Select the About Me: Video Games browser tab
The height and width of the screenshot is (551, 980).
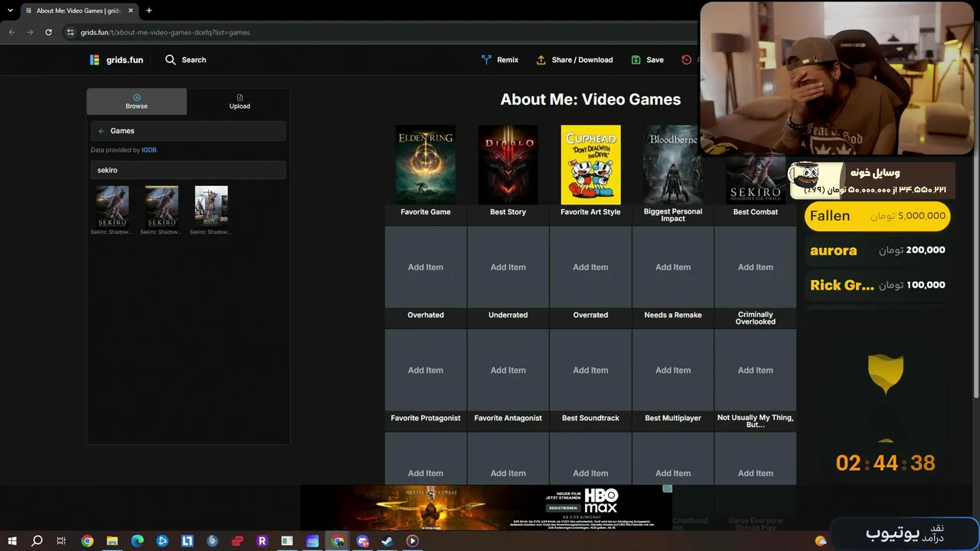point(78,11)
